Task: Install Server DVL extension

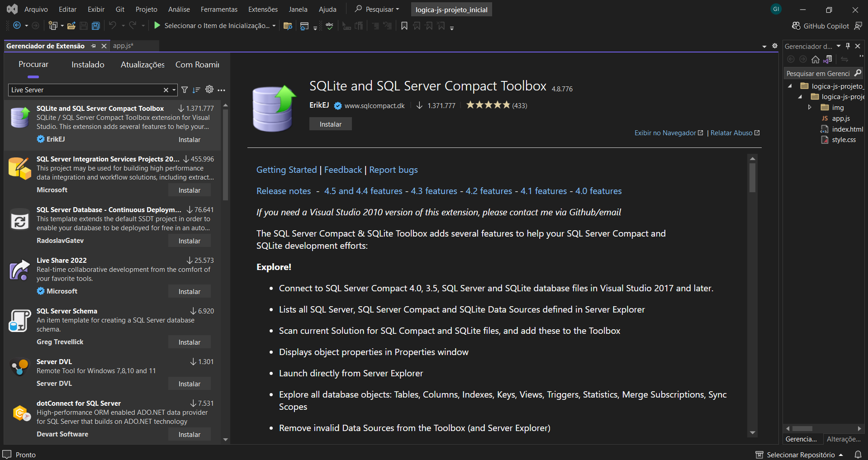Action: click(x=189, y=384)
